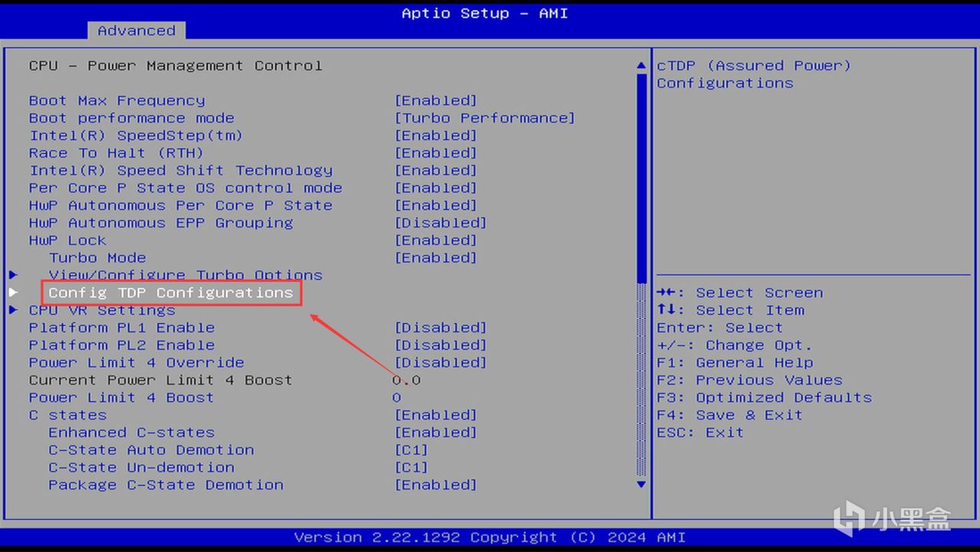Image resolution: width=980 pixels, height=552 pixels.
Task: Click F4: Save & Exit hint
Action: (x=730, y=415)
